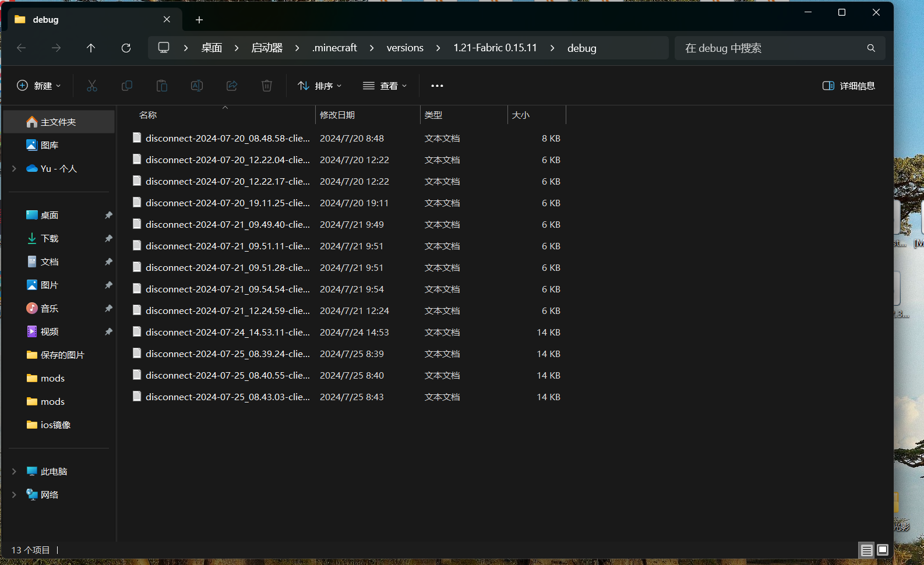Unpin 音乐 using its pin icon
The width and height of the screenshot is (924, 565).
108,308
